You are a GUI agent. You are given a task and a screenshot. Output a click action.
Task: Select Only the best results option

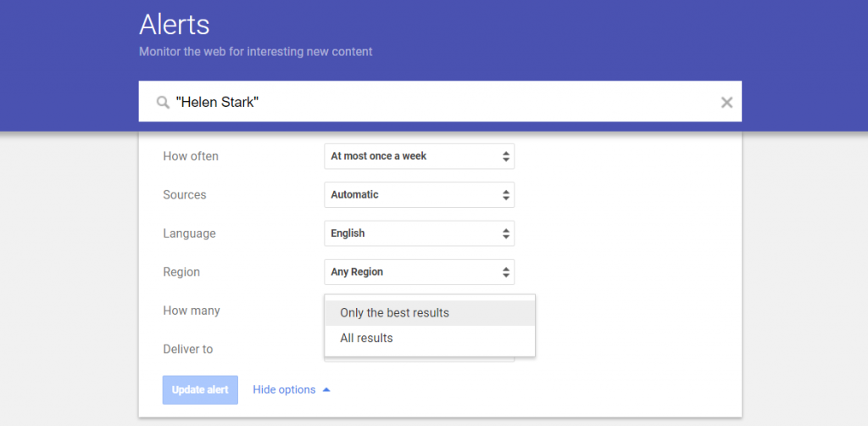(x=430, y=313)
